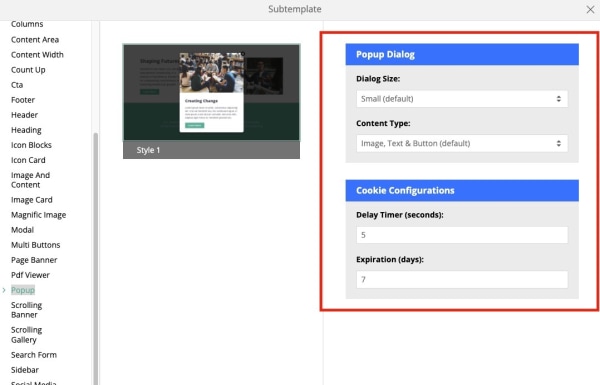Close the Subtemplate dialog
The width and height of the screenshot is (600, 385).
590,10
